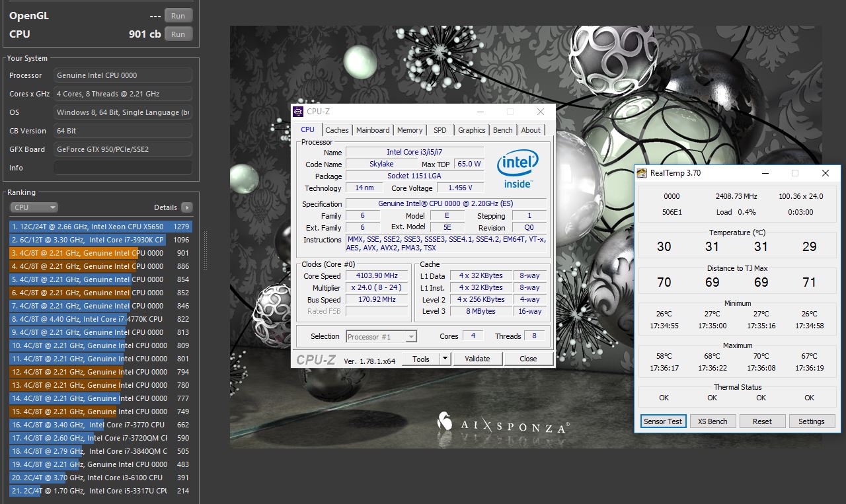846x504 pixels.
Task: Click the Close button in CPU-Z
Action: tap(529, 359)
